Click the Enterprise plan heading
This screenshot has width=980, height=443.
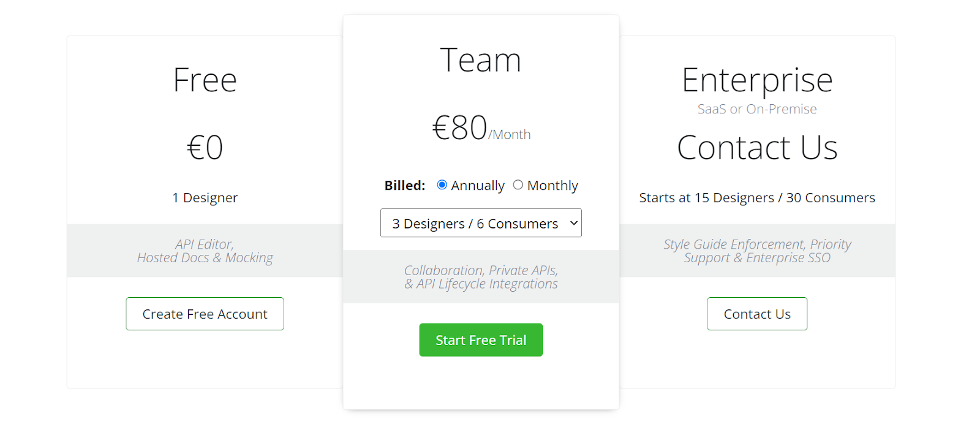click(x=757, y=79)
